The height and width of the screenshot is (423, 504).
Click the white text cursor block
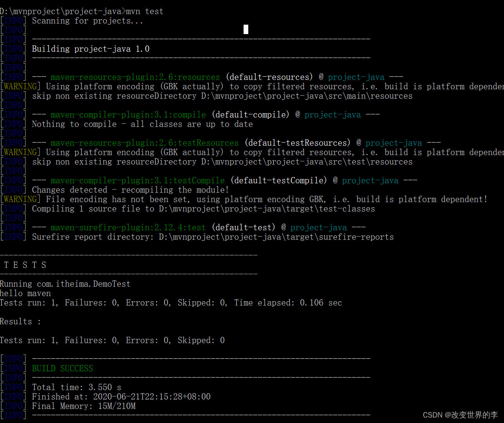pyautogui.click(x=246, y=29)
